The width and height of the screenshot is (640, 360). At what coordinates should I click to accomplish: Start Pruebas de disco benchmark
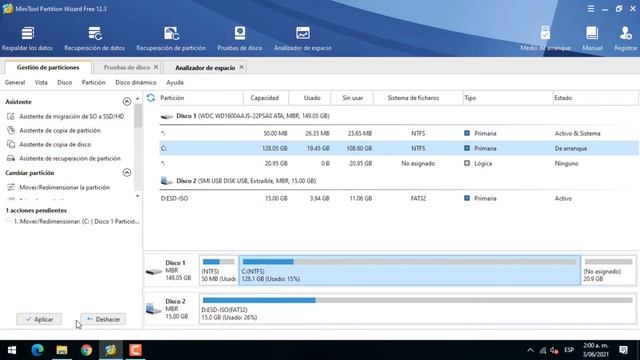240,39
